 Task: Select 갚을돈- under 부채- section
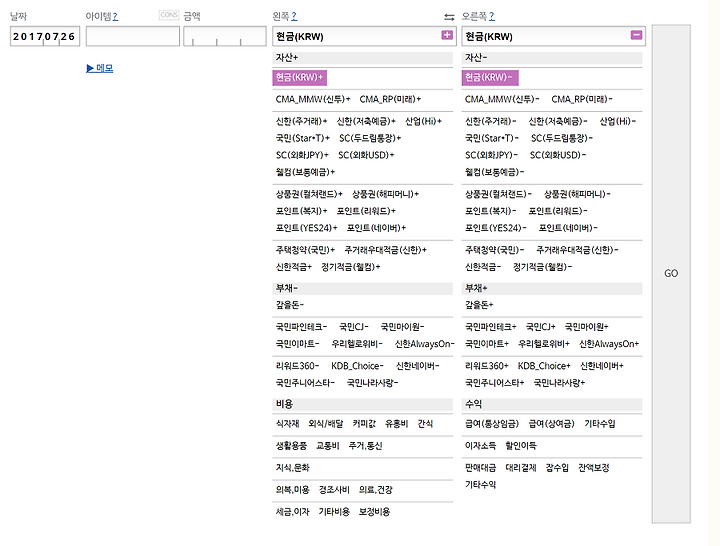click(x=290, y=305)
